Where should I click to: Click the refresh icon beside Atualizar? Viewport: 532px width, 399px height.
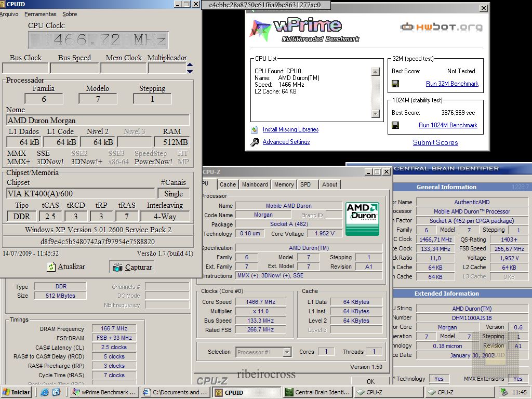tap(51, 267)
